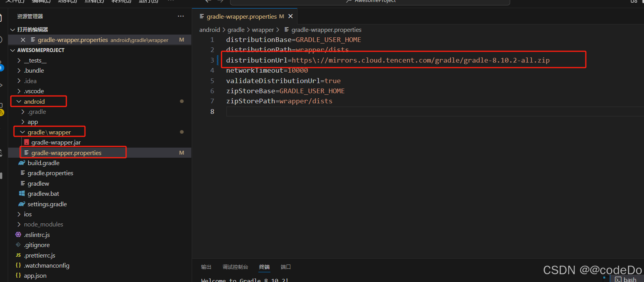Collapse the open editors section
This screenshot has height=282, width=644.
13,30
